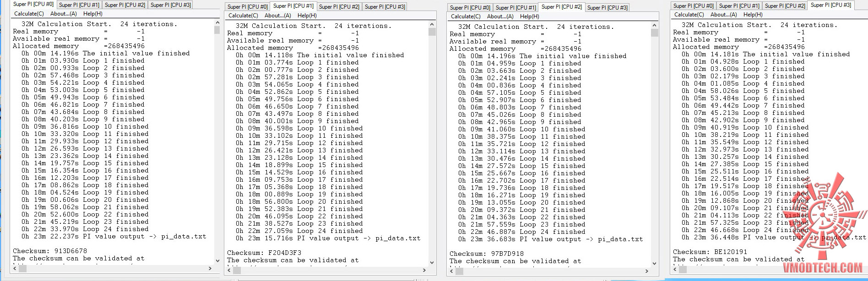This screenshot has height=281, width=868.
Task: Click vertical scroll up arrow in checksum F204D3F3 window
Action: 432,25
